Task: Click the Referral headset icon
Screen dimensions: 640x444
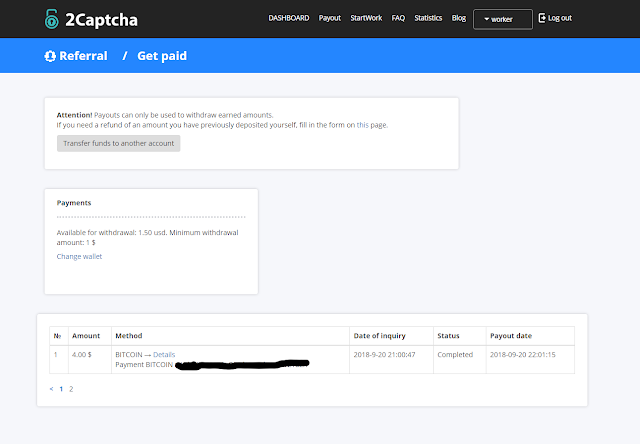Action: coord(50,56)
